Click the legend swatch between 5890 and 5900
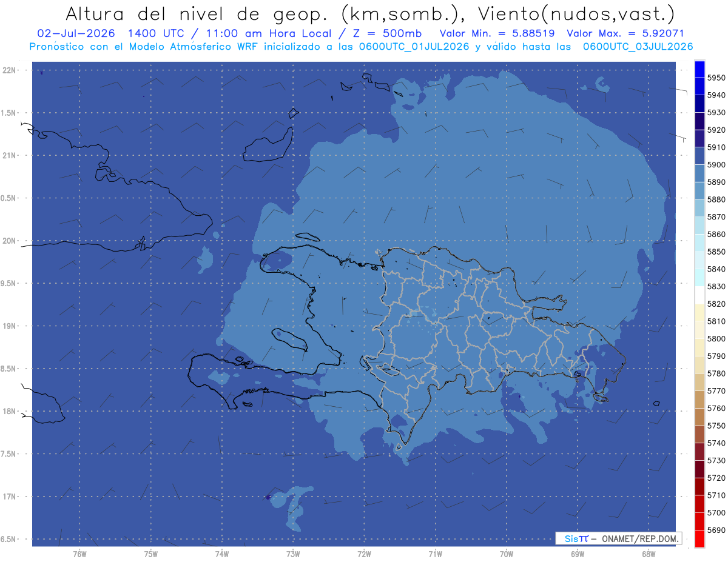 click(699, 173)
